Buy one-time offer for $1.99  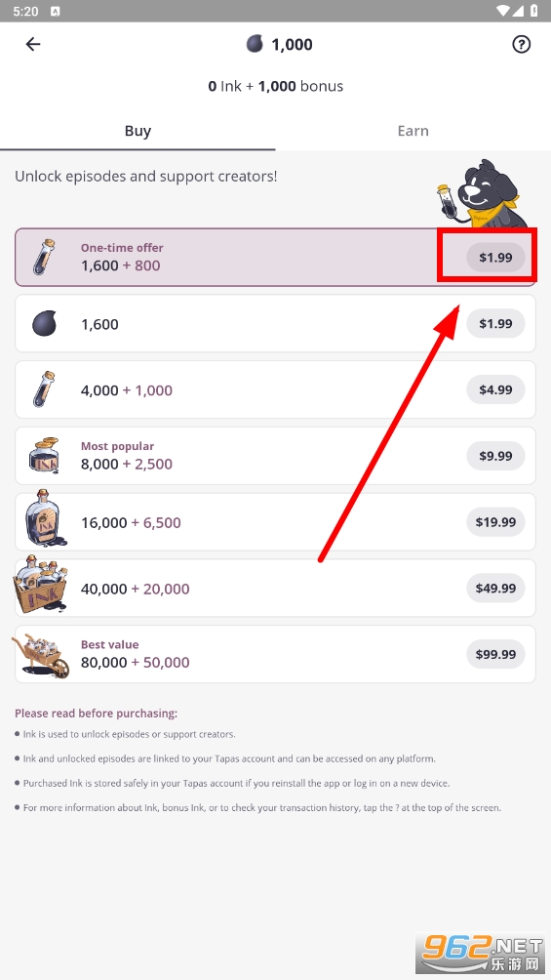pos(495,257)
